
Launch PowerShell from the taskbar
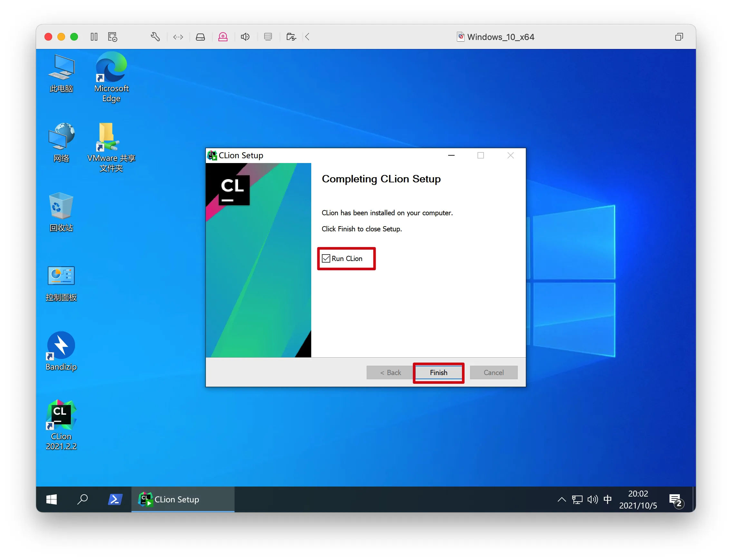coord(115,499)
